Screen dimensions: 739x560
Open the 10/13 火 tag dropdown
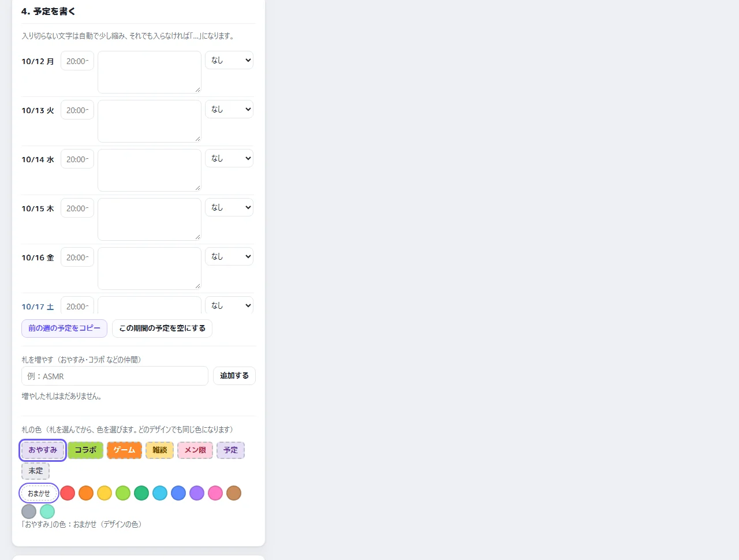click(229, 109)
